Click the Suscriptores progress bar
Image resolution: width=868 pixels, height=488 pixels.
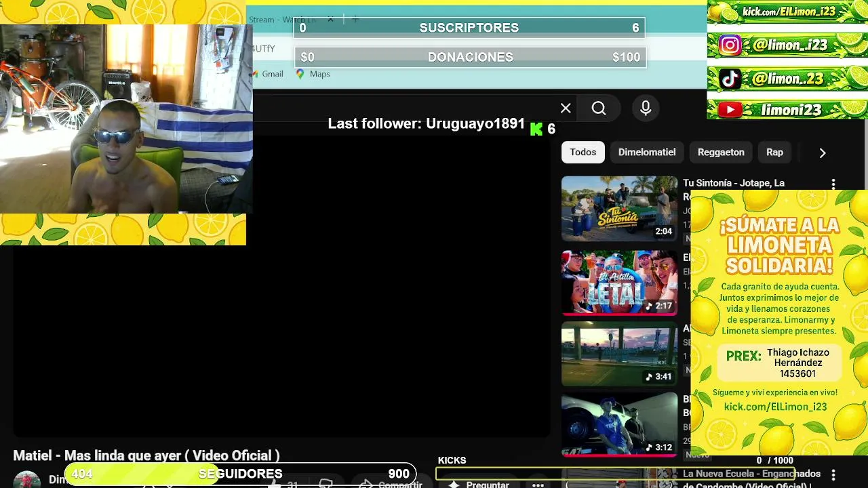click(x=469, y=28)
